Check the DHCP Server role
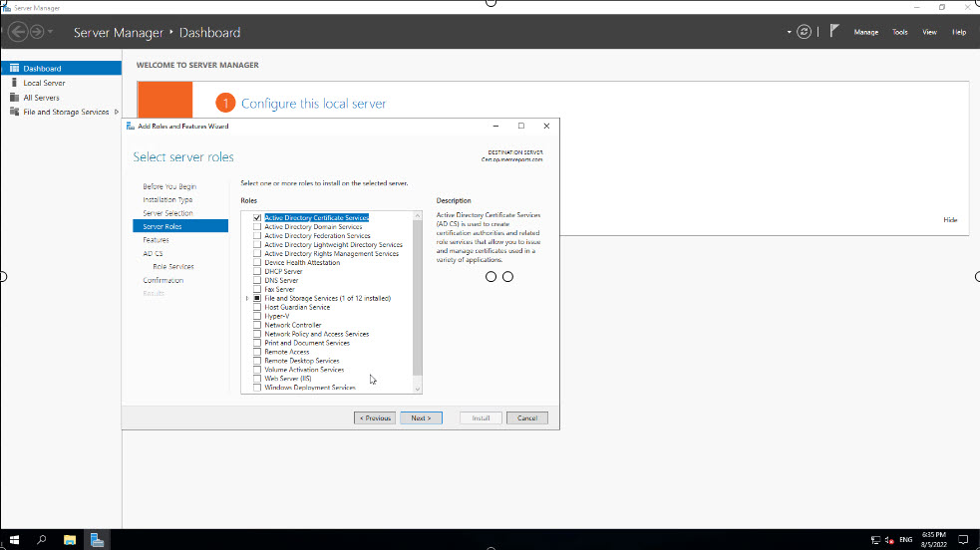This screenshot has height=550, width=980. pos(257,272)
